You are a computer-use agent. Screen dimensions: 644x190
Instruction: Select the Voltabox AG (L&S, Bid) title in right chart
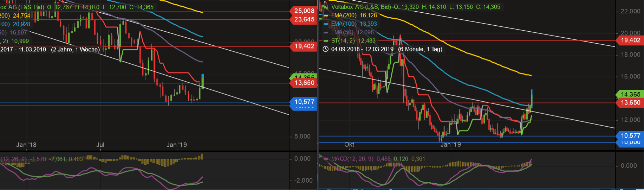click(361, 7)
